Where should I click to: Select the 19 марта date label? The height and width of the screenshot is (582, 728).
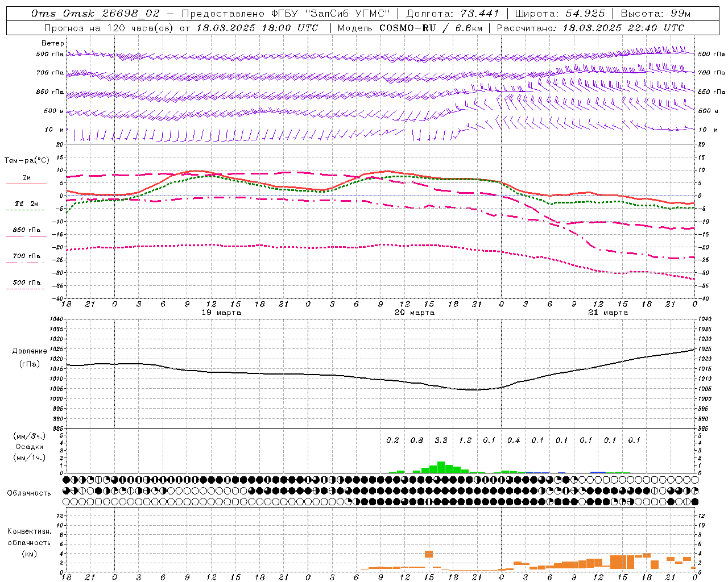tap(221, 313)
